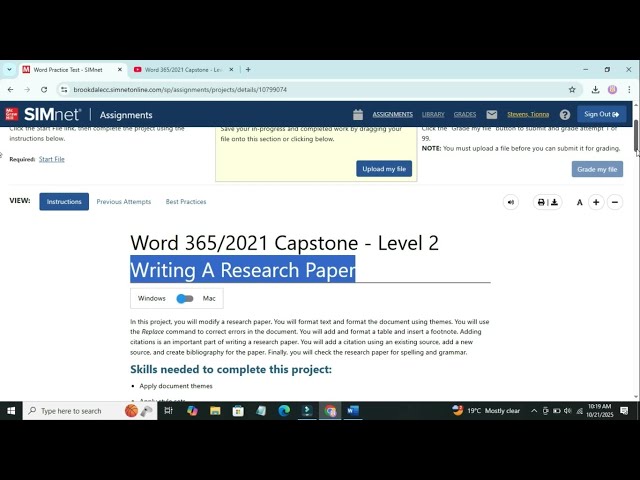640x480 pixels.
Task: Open the mail envelope icon
Action: (492, 115)
